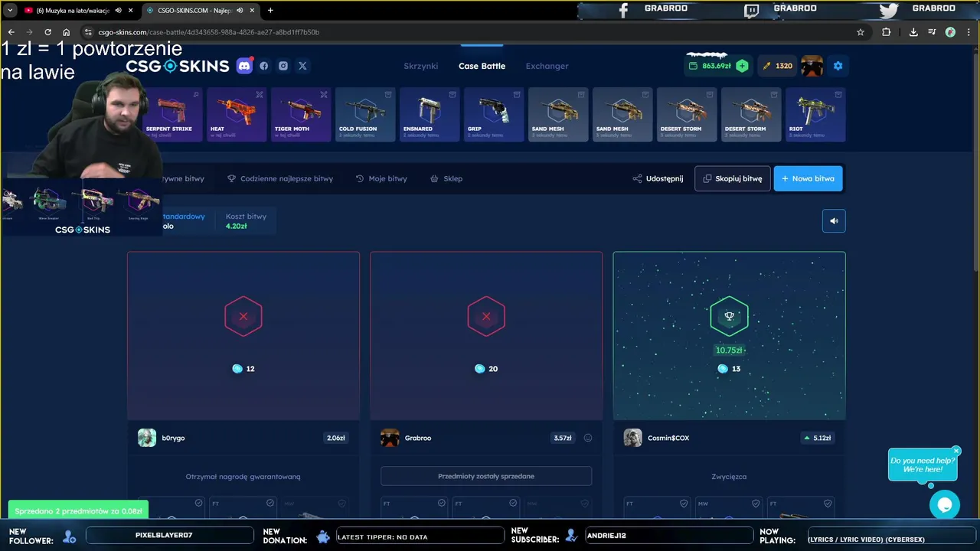Open the Case Battle tab
The width and height of the screenshot is (980, 551).
click(x=482, y=66)
